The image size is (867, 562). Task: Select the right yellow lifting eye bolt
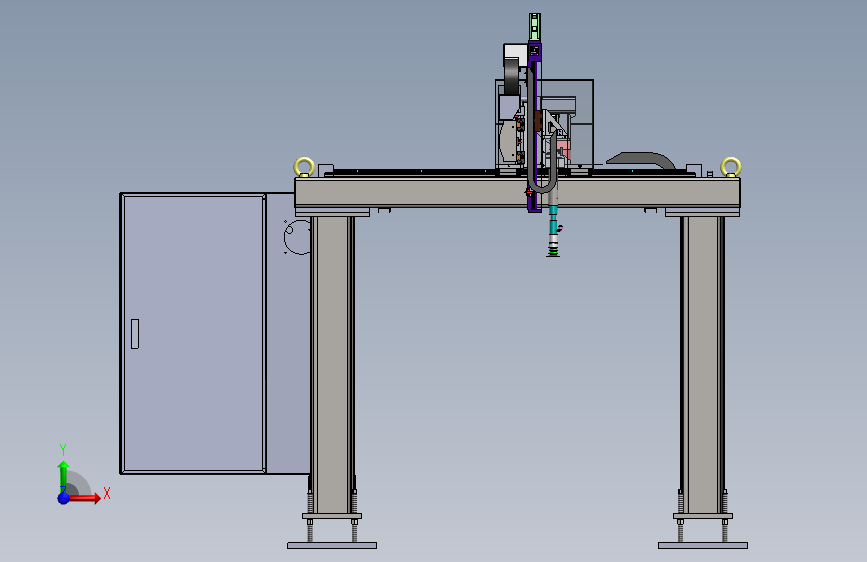(x=731, y=167)
